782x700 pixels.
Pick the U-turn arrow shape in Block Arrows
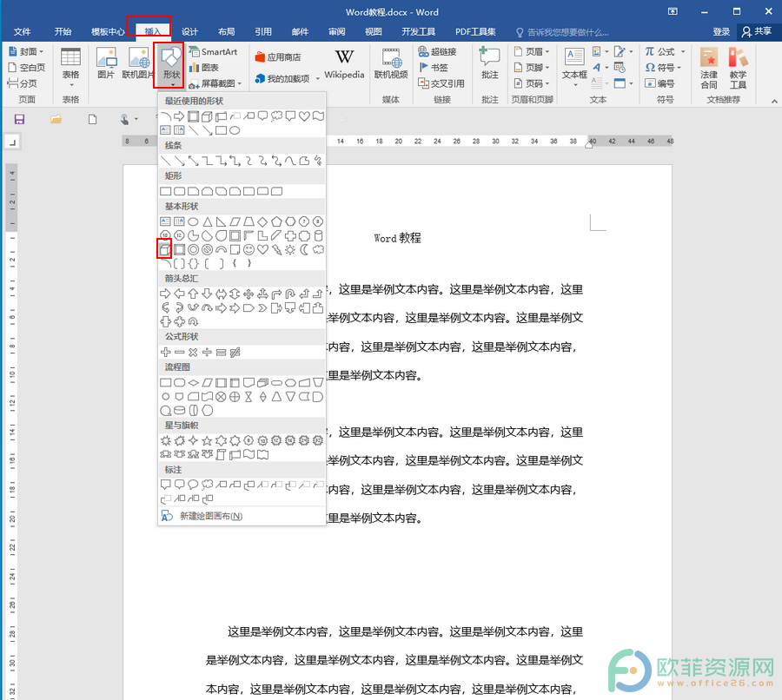coord(290,294)
